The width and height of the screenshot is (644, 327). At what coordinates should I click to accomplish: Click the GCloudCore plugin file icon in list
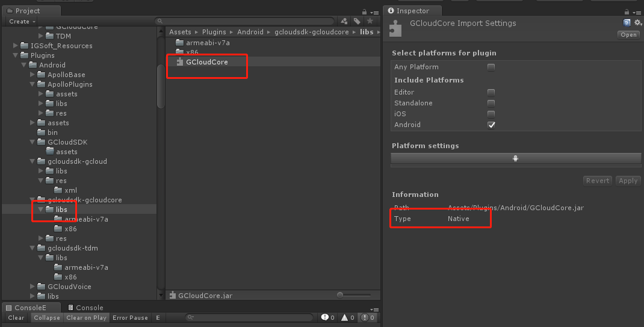tap(179, 61)
